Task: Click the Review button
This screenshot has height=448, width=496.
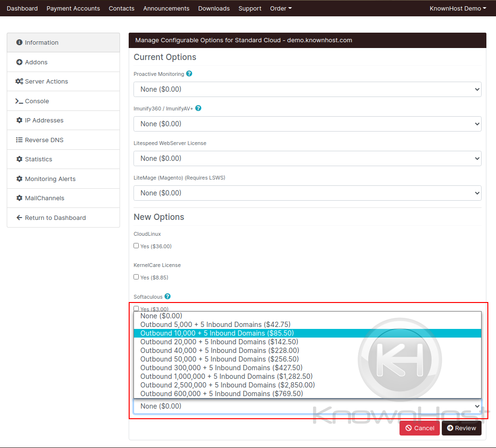Action: [461, 428]
